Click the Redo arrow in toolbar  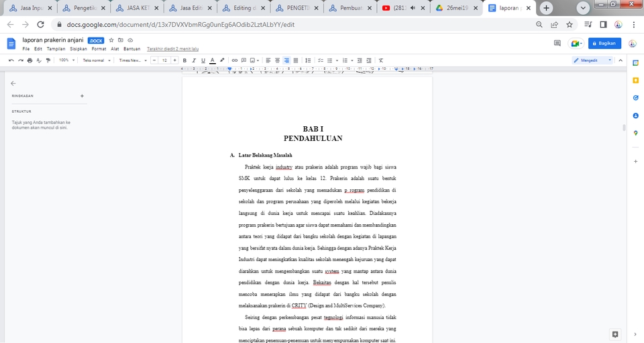point(21,60)
